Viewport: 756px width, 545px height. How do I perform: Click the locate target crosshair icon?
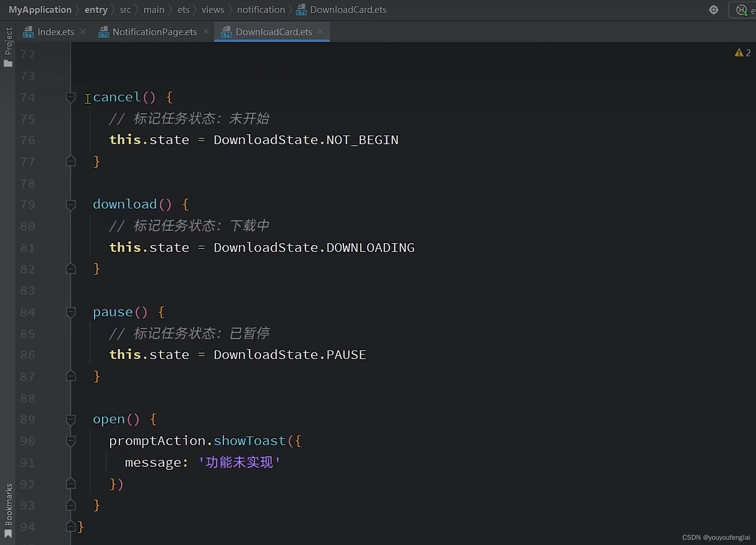coord(713,10)
